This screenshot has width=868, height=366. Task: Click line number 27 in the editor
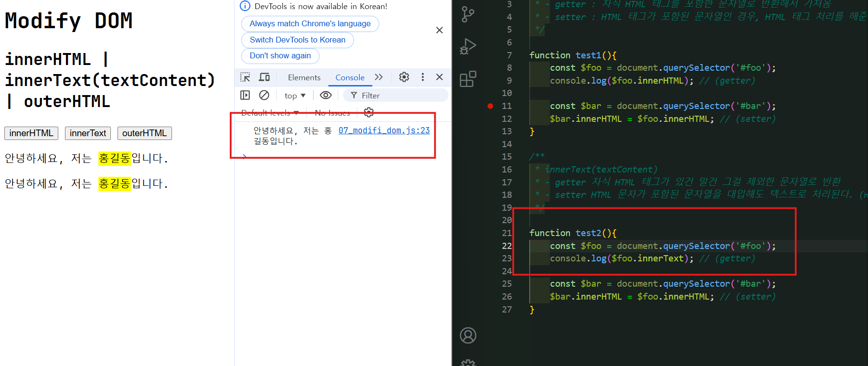coord(507,310)
